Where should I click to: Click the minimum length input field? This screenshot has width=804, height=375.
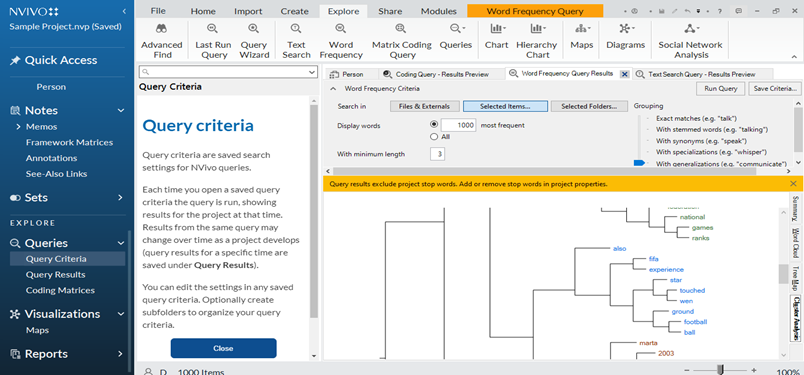[437, 154]
